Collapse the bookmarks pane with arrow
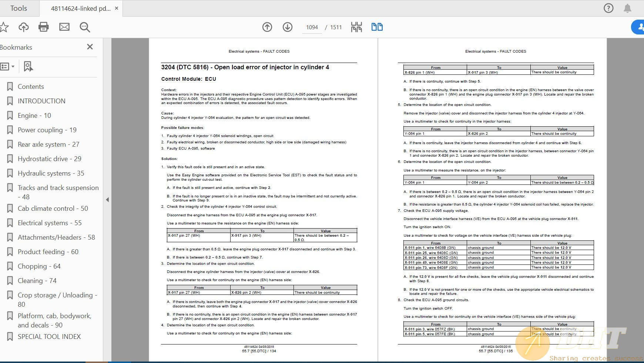 coord(107,200)
